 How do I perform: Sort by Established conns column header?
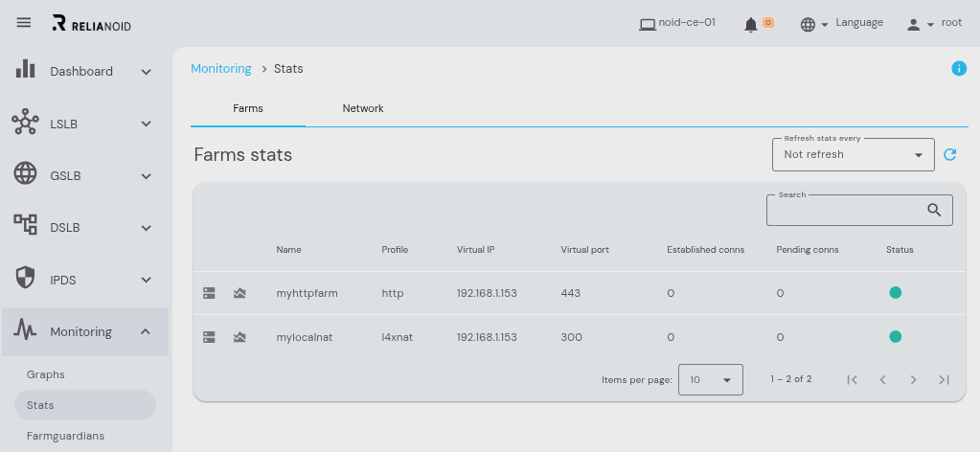tap(706, 249)
